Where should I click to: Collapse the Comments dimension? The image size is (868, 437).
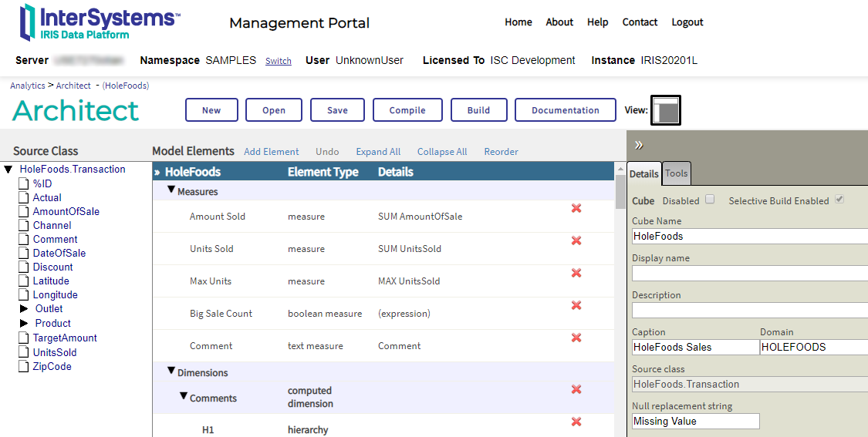[183, 396]
